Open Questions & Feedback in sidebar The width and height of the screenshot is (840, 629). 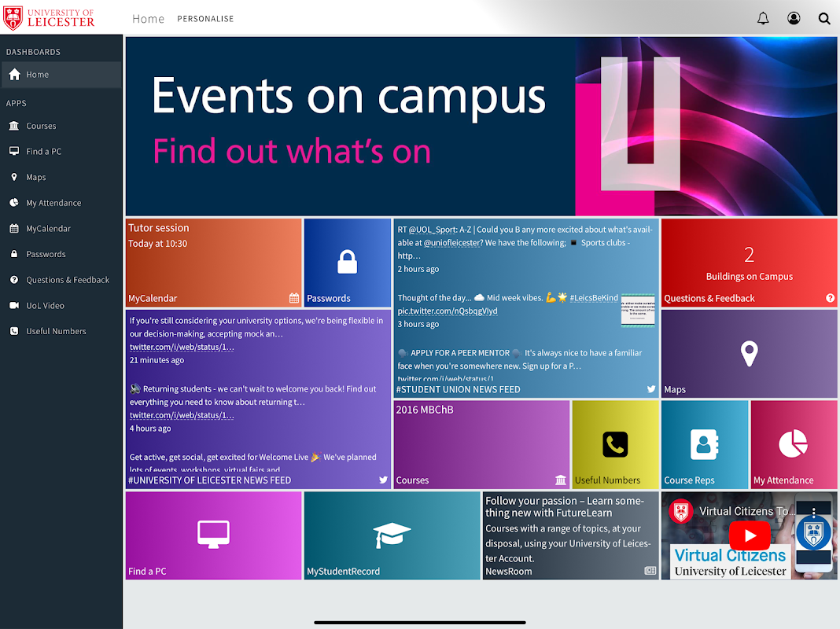(x=61, y=280)
